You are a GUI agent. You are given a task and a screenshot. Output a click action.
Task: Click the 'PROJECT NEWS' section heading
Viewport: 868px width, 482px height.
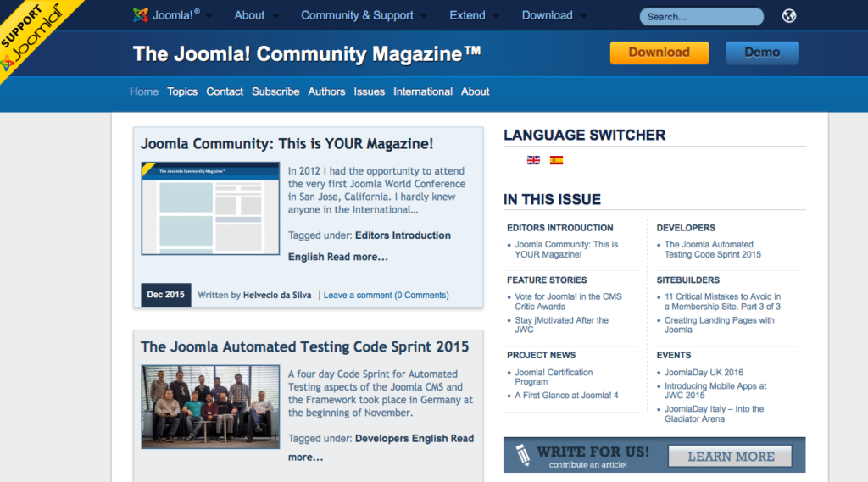541,355
